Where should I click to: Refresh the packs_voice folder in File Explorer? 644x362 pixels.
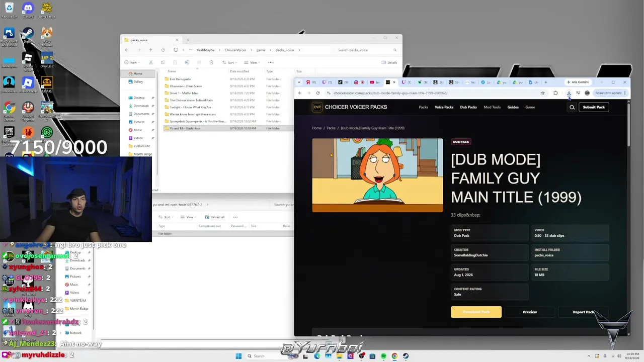coord(163,50)
